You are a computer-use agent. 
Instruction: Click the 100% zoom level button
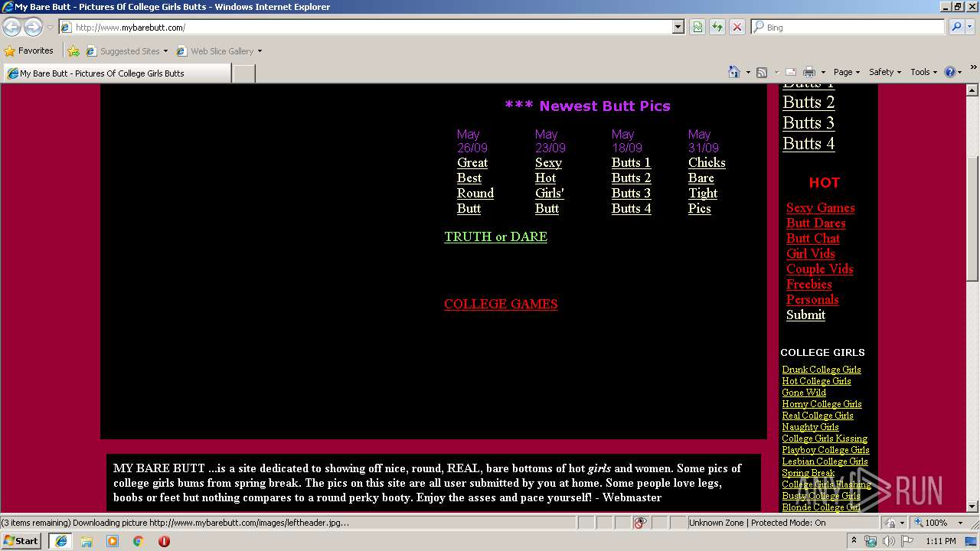tap(930, 523)
